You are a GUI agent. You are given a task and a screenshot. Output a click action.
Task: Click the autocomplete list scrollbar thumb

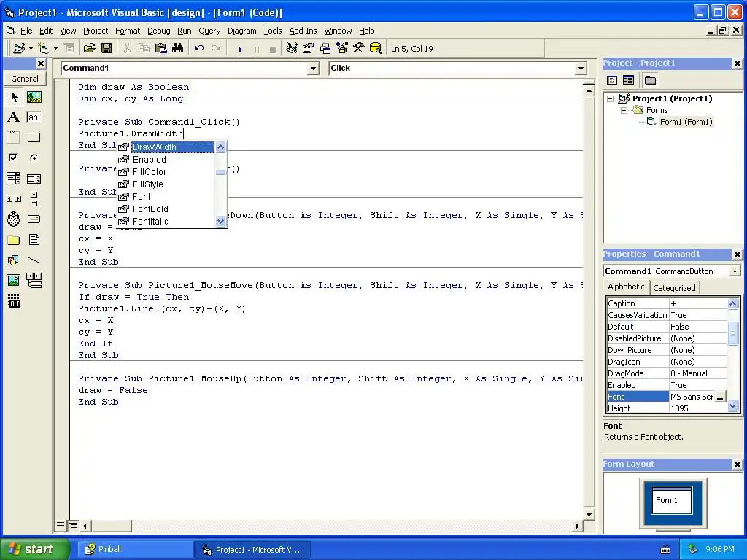220,172
